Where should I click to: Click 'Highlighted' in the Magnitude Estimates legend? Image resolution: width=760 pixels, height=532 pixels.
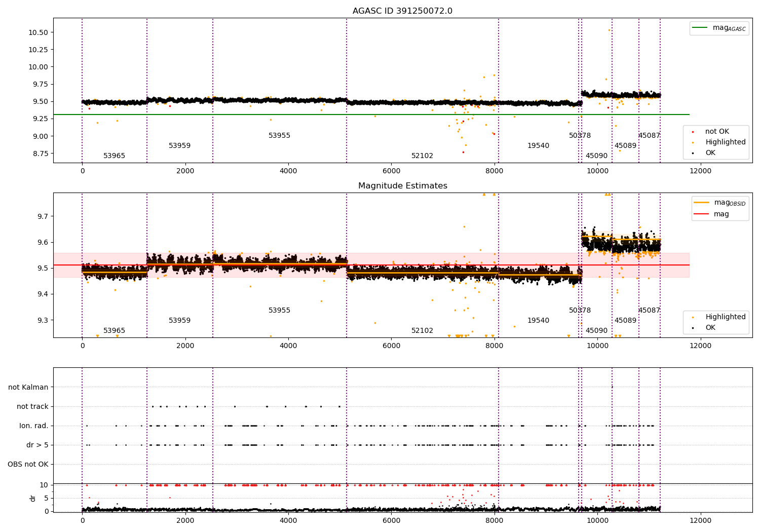pos(726,317)
